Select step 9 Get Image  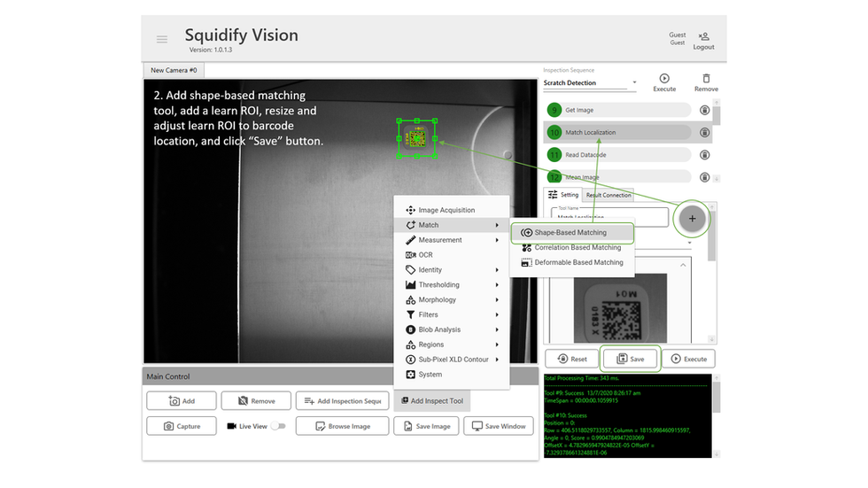[619, 110]
